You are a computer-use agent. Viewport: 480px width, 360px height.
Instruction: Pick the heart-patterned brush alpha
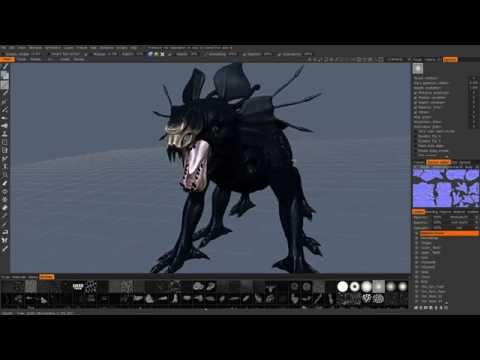point(367,298)
